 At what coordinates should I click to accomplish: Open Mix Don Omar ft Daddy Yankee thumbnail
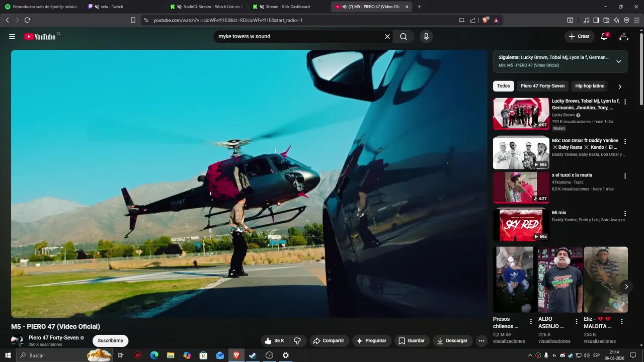[x=521, y=153]
